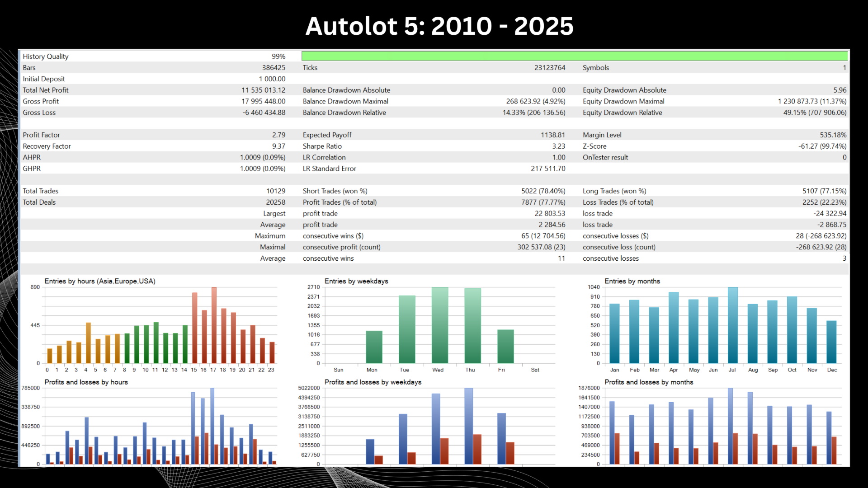Viewport: 868px width, 488px height.
Task: Click the Entries by weekdays chart title
Action: tap(356, 281)
